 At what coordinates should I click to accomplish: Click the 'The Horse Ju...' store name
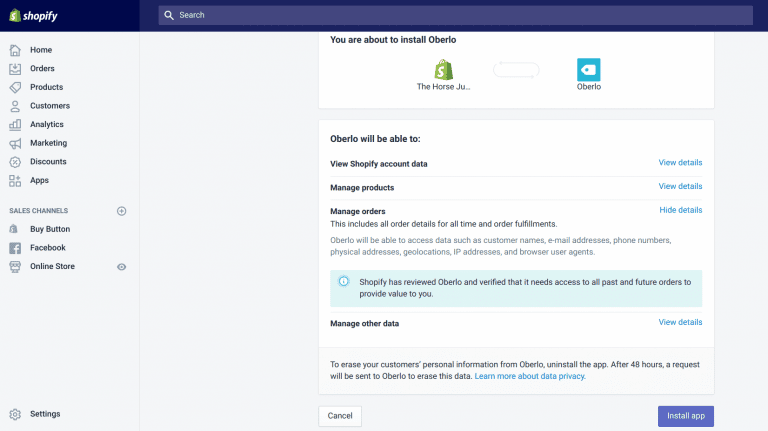coord(443,87)
